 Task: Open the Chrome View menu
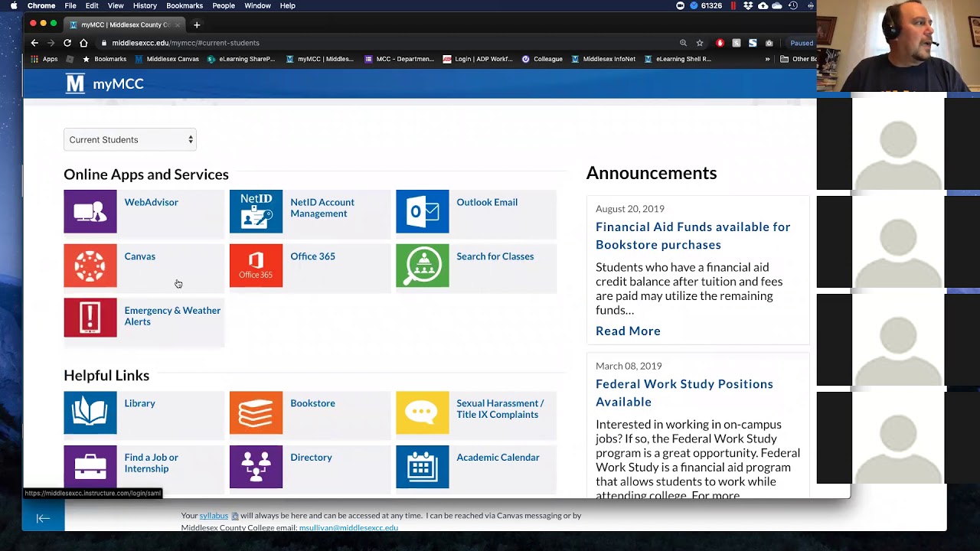[116, 5]
